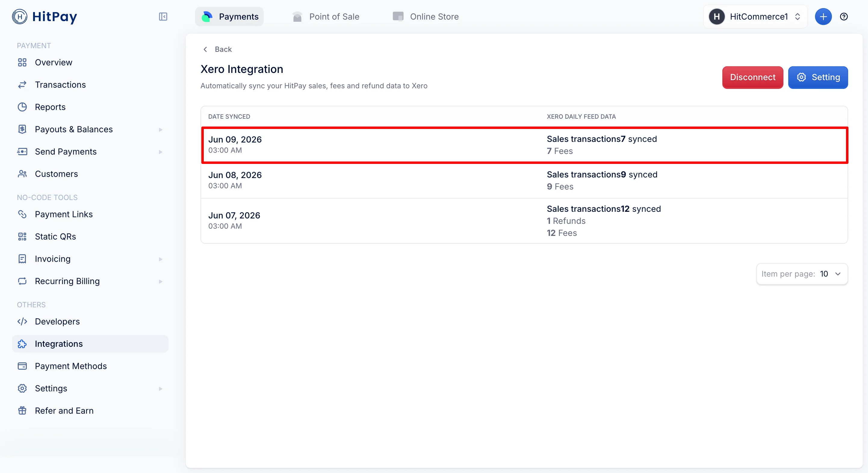Click the Invoicing document icon
868x473 pixels.
[22, 259]
